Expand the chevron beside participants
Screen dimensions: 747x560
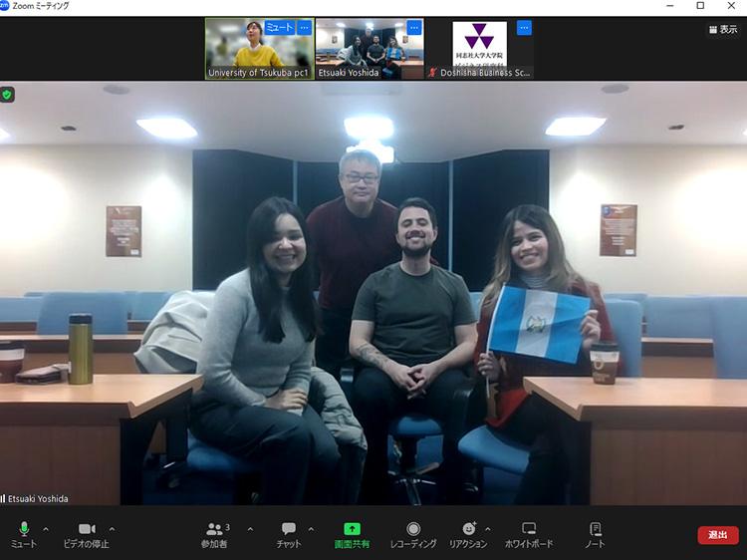tap(249, 529)
